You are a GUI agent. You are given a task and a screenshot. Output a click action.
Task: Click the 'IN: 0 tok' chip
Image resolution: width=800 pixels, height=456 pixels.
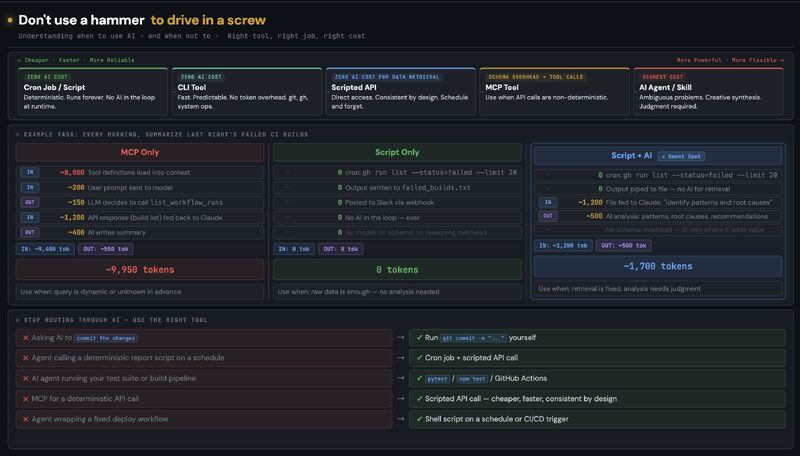pos(294,249)
